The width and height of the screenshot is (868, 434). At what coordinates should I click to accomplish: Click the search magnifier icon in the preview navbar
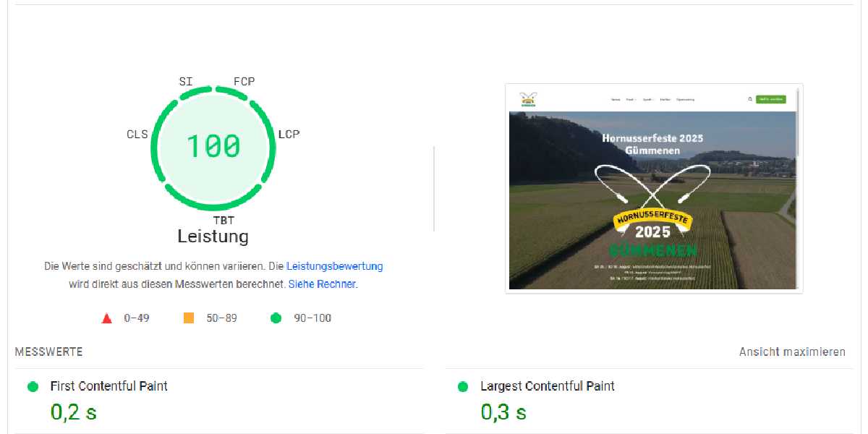(x=749, y=99)
